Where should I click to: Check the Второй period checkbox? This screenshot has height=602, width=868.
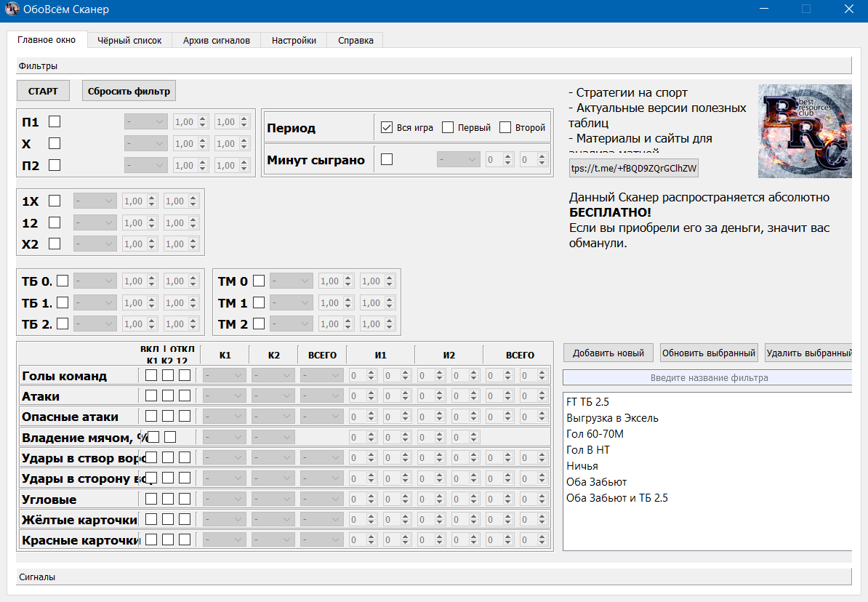tap(505, 127)
